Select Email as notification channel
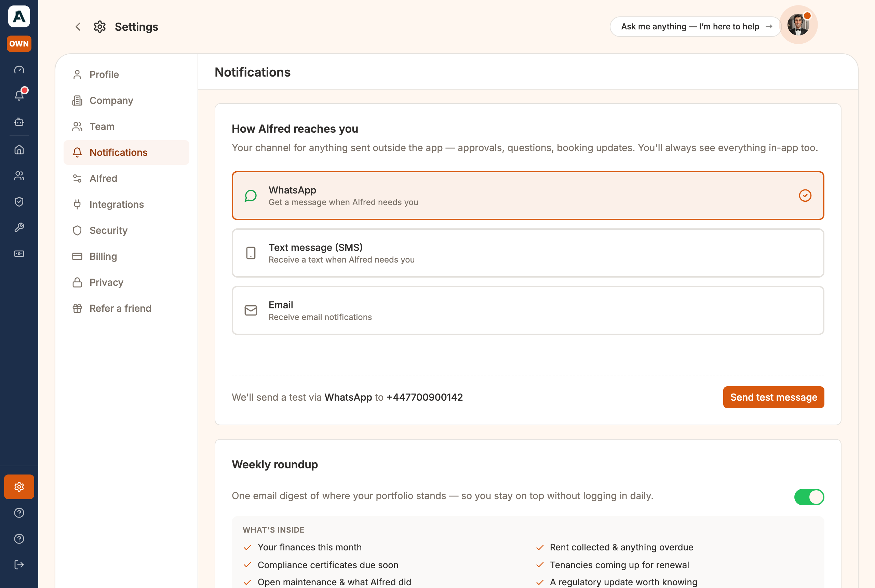 tap(528, 310)
